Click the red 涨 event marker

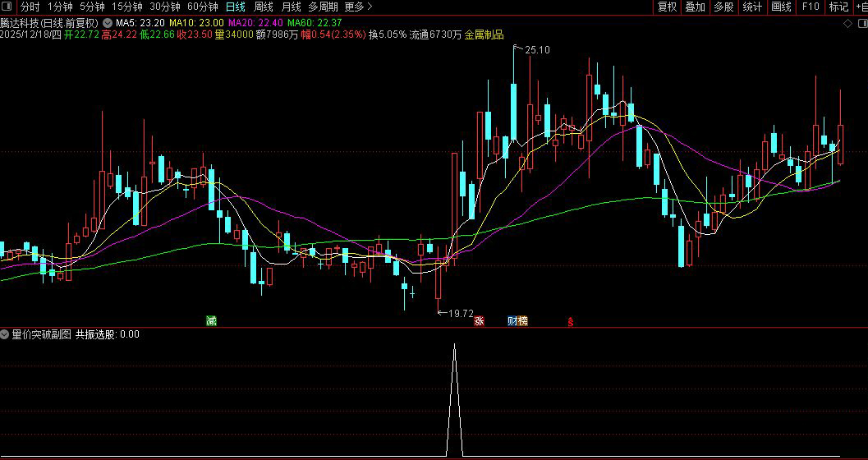coord(479,320)
